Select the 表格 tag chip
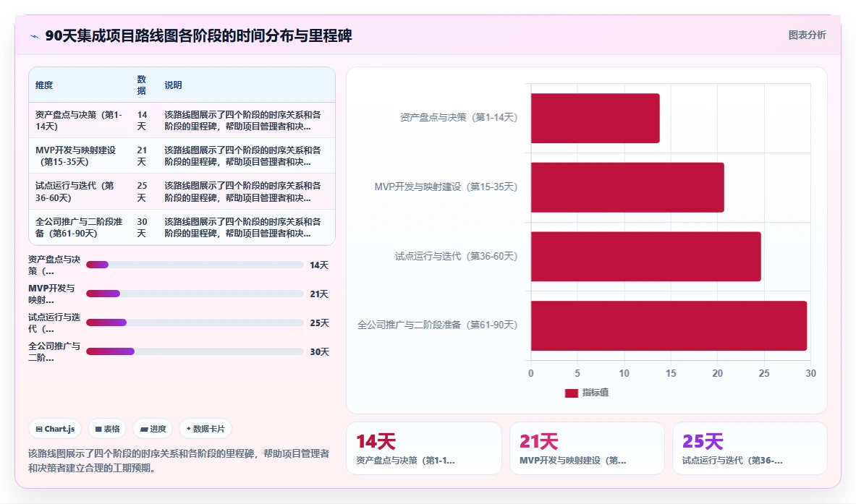 108,429
